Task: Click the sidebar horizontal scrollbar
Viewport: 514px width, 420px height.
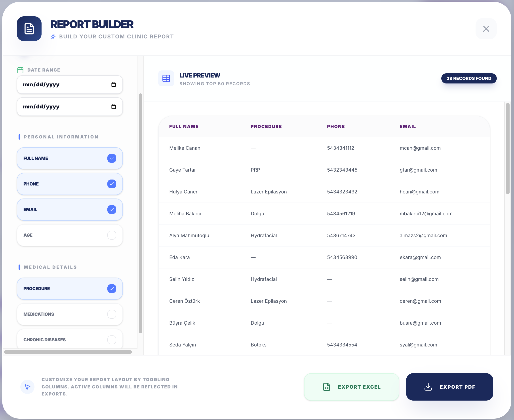Action: 68,352
